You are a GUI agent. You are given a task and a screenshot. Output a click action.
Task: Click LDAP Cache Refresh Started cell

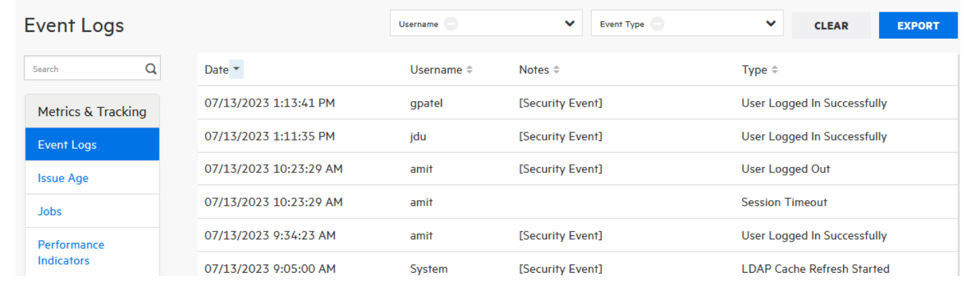(816, 269)
